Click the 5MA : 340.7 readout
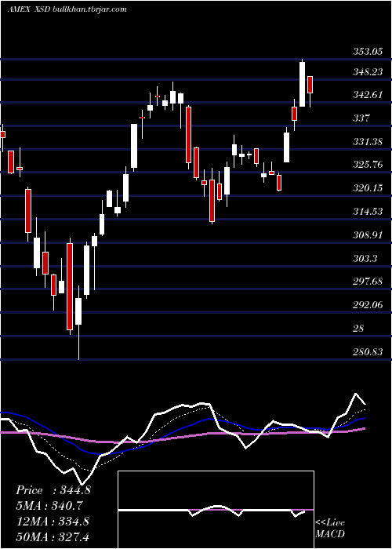This screenshot has height=549, width=392. (x=49, y=506)
